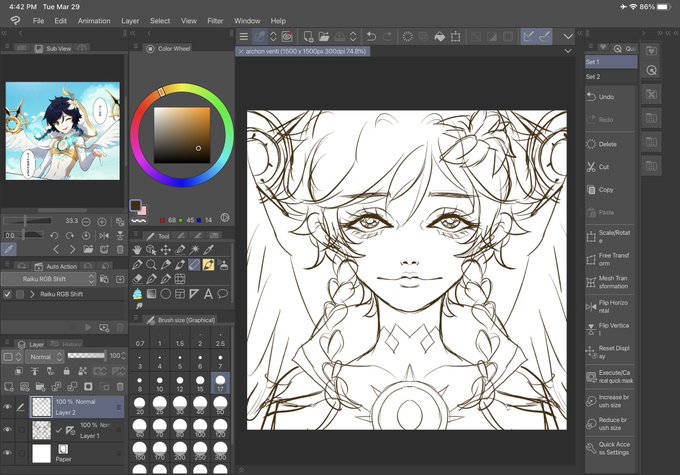Open the canvas tab list chevron

(x=568, y=51)
